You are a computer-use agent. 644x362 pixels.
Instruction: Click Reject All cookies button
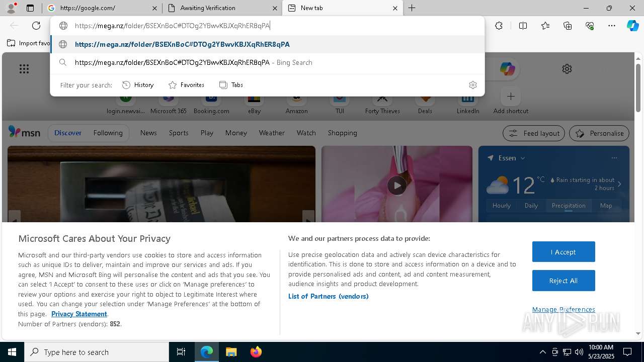point(563,281)
